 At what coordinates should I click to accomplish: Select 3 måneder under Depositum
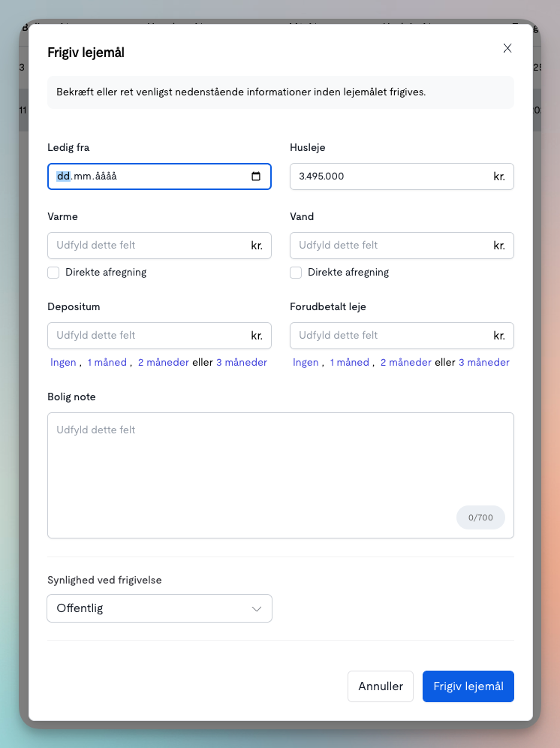242,363
